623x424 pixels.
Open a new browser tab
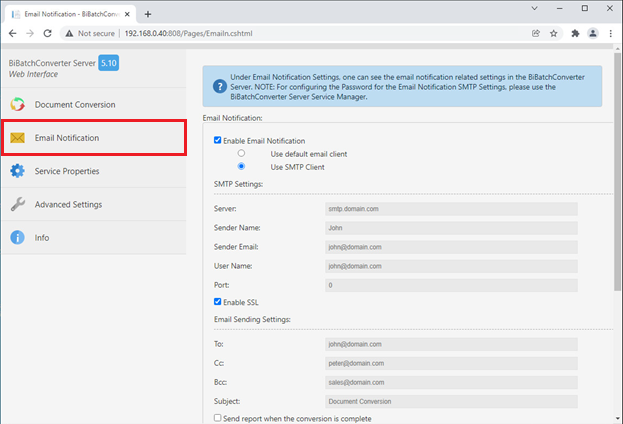point(148,13)
